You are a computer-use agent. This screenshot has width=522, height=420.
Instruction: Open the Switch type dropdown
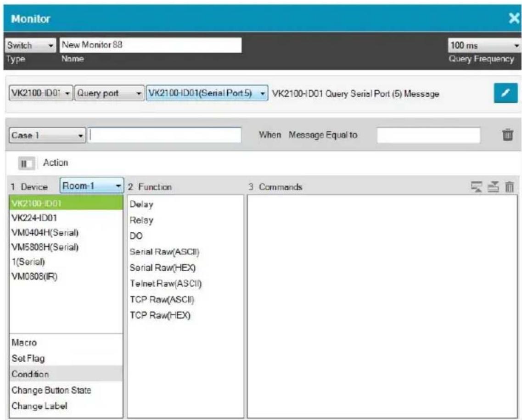click(31, 45)
